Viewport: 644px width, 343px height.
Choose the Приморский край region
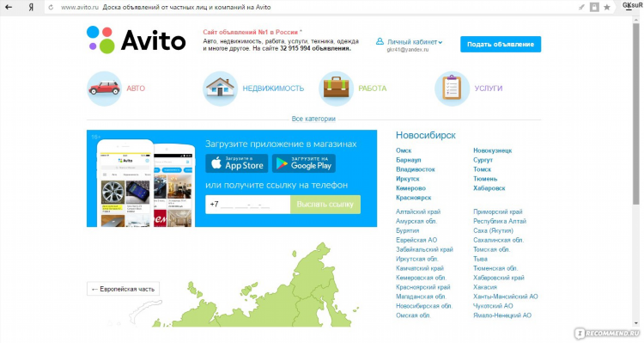(x=497, y=211)
